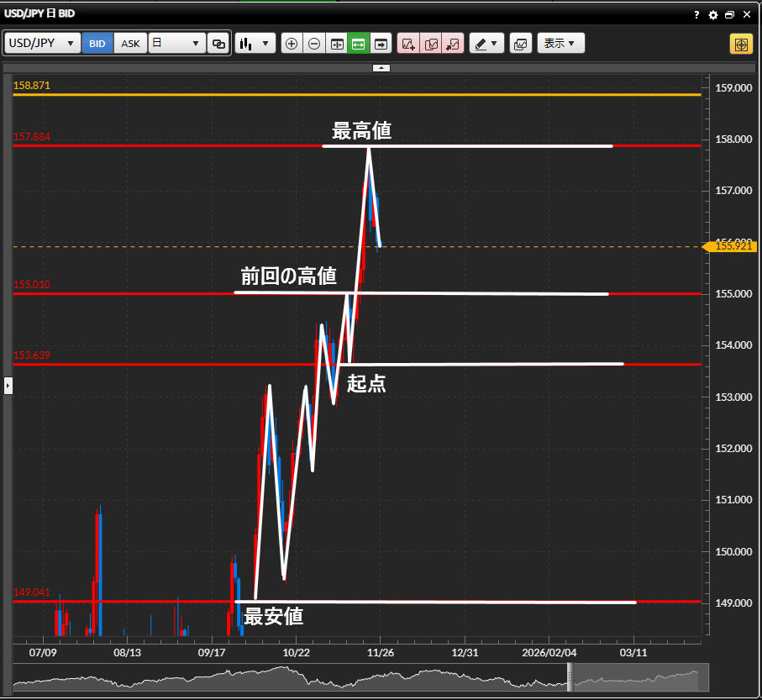Viewport: 762px width, 700px height.
Task: Click the zoom out minus icon
Action: tap(314, 44)
